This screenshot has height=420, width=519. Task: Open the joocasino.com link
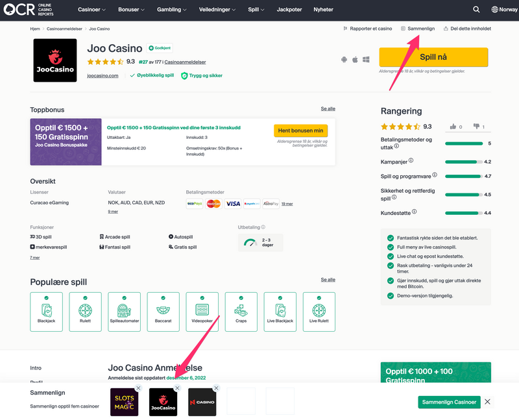pyautogui.click(x=103, y=75)
